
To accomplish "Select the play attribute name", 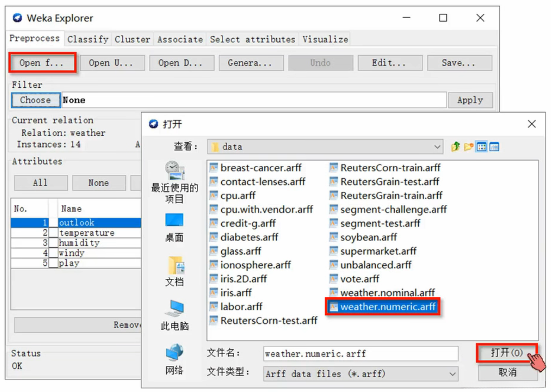I will click(69, 263).
